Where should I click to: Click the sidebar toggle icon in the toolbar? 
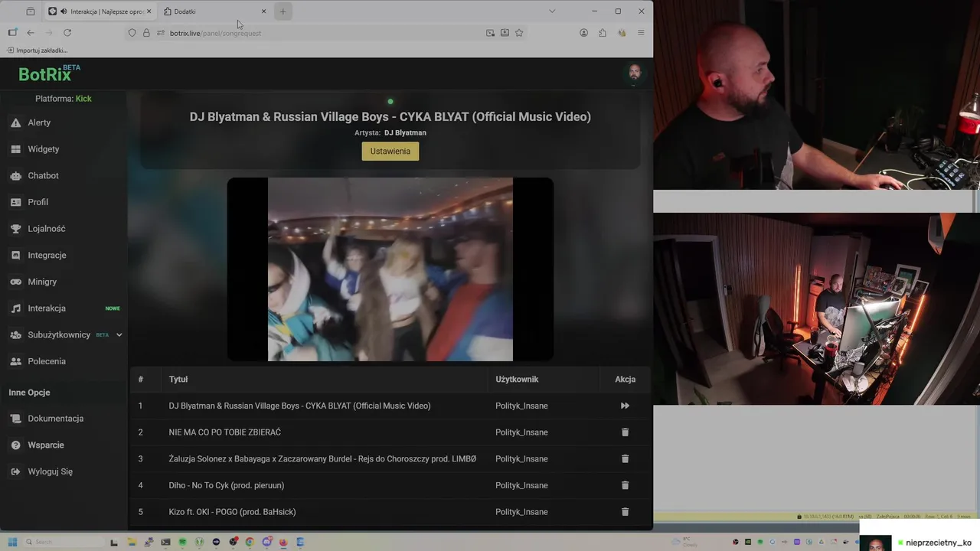(12, 33)
